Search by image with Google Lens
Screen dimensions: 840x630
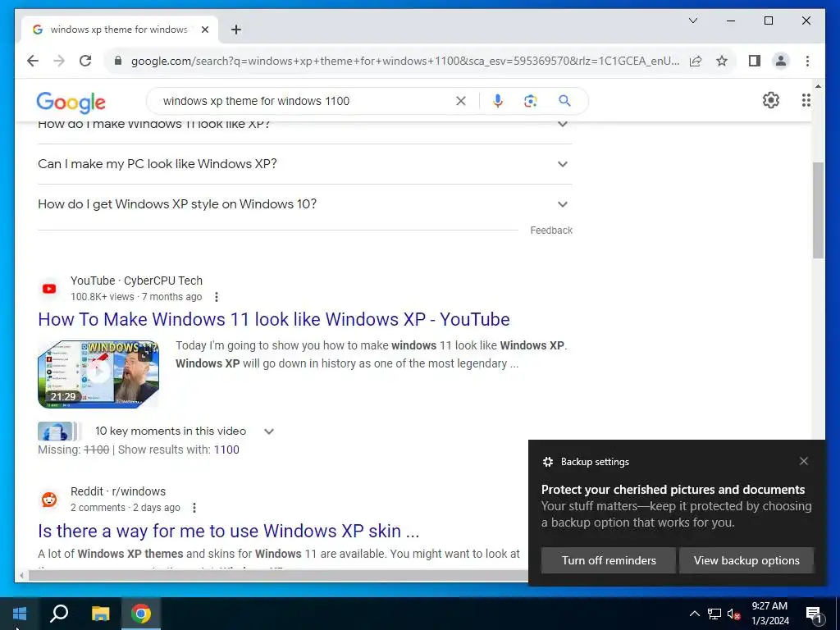pyautogui.click(x=531, y=101)
